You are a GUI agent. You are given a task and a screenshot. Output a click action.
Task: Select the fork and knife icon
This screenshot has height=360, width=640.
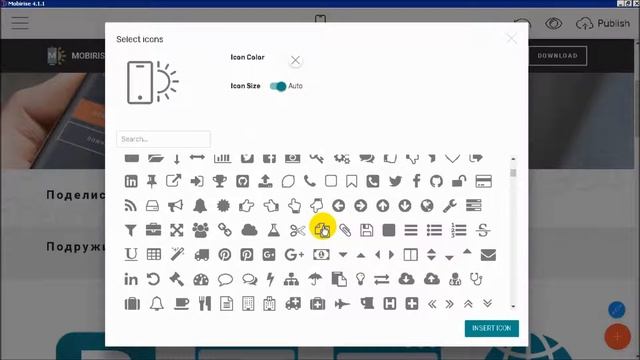pyautogui.click(x=204, y=304)
